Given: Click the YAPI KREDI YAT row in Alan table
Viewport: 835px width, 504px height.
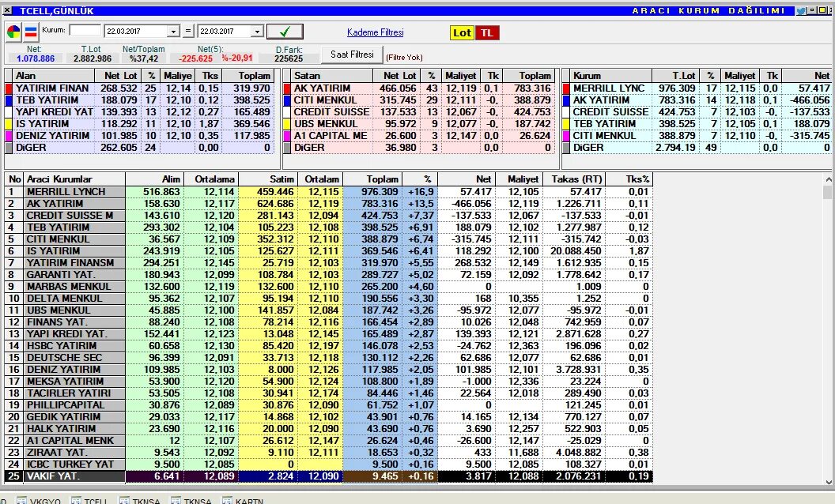Looking at the screenshot, I should [x=141, y=111].
